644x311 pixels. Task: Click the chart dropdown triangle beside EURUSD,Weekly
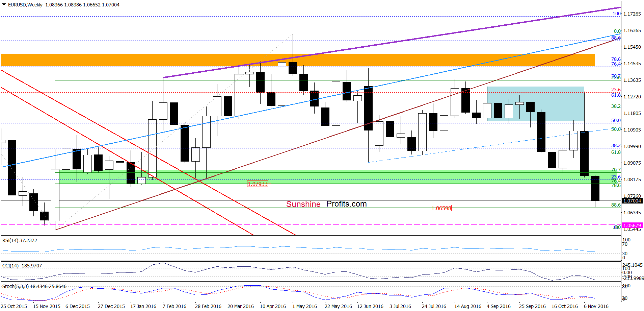point(4,5)
